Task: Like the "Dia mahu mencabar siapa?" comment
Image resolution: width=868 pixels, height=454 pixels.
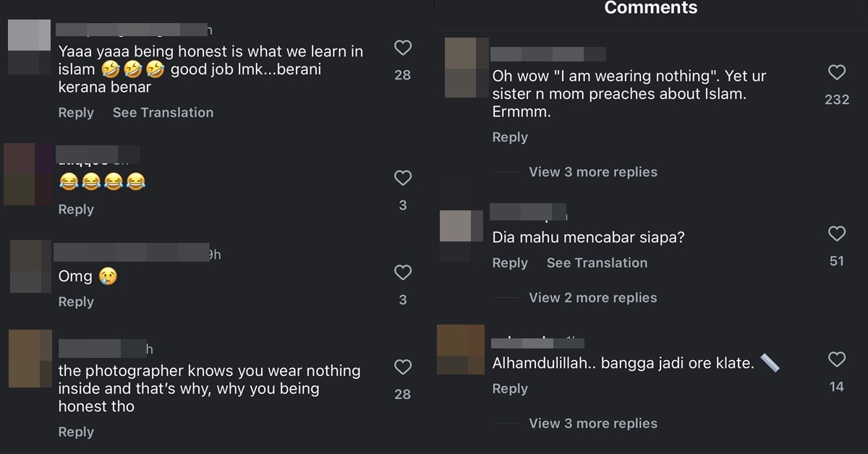Action: [837, 234]
